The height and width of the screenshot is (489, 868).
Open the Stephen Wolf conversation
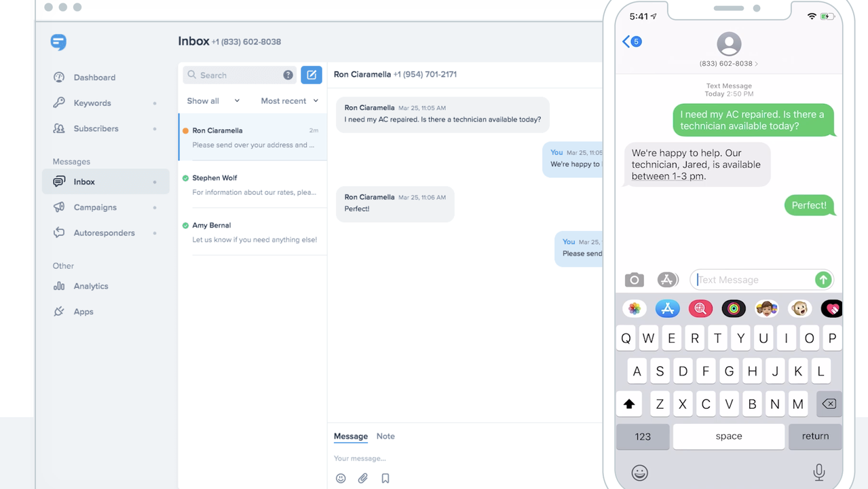pos(251,185)
